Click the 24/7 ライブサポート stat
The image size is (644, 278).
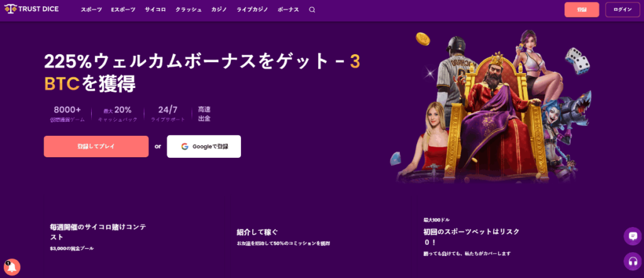point(167,114)
